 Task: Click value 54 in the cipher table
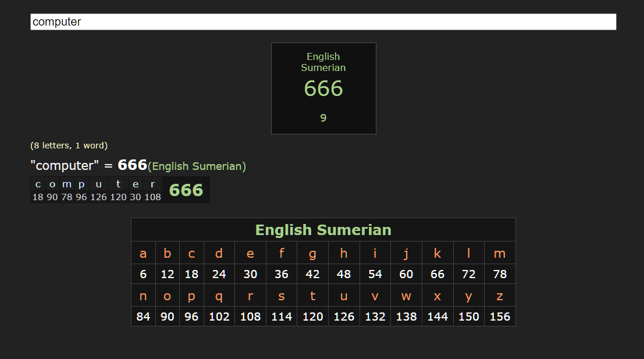coord(375,274)
